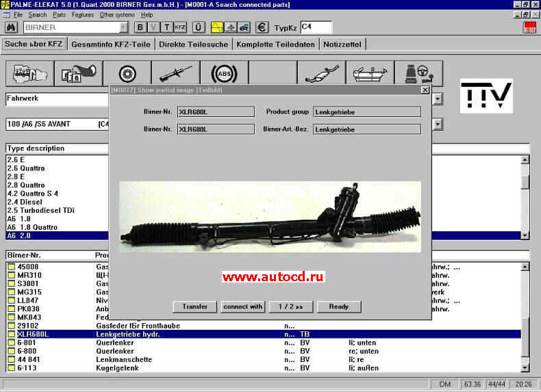The height and width of the screenshot is (392, 541).
Task: Select the 6-800 Querlenker row
Action: pos(264,351)
